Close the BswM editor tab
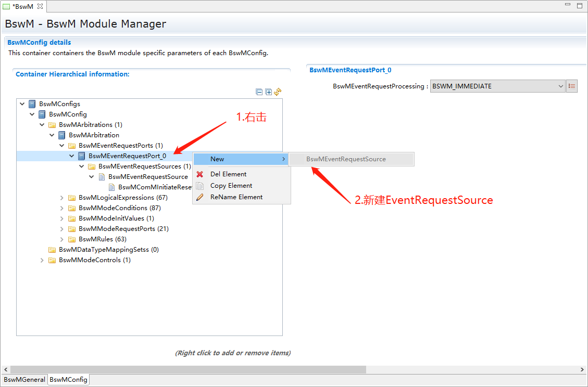This screenshot has width=588, height=387. 40,6
